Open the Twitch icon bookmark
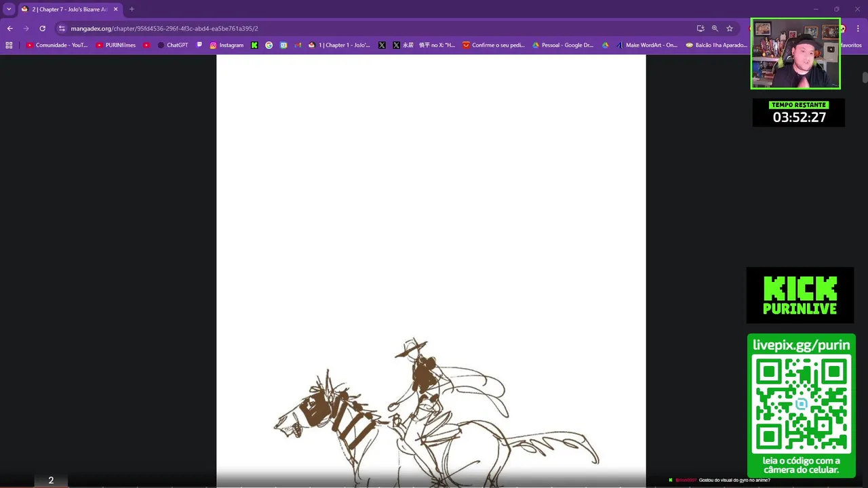The image size is (868, 488). (x=199, y=45)
